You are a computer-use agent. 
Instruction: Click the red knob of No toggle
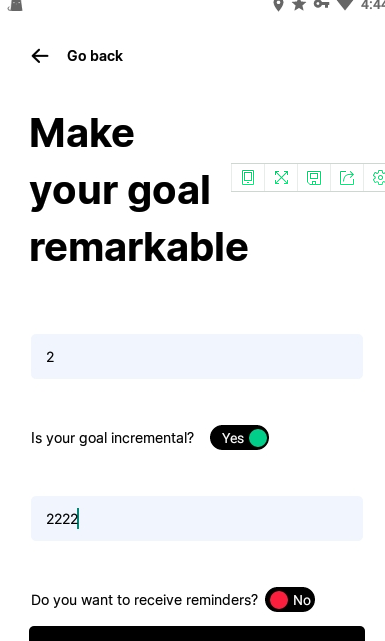point(279,600)
